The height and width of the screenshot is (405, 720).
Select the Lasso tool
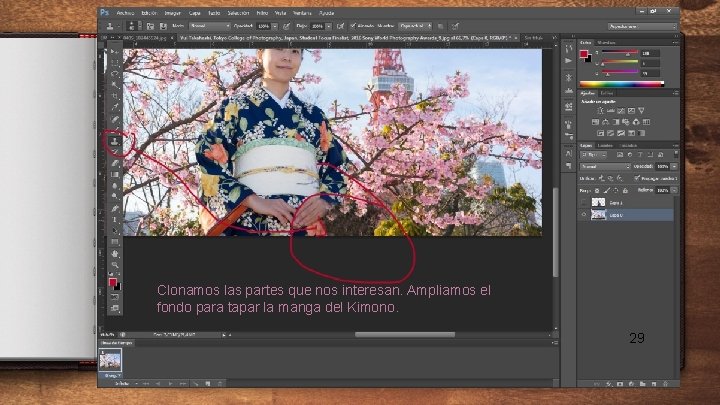point(115,71)
